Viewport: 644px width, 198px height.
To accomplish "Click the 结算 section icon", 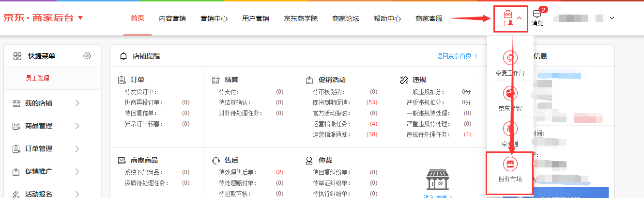I will (x=216, y=80).
